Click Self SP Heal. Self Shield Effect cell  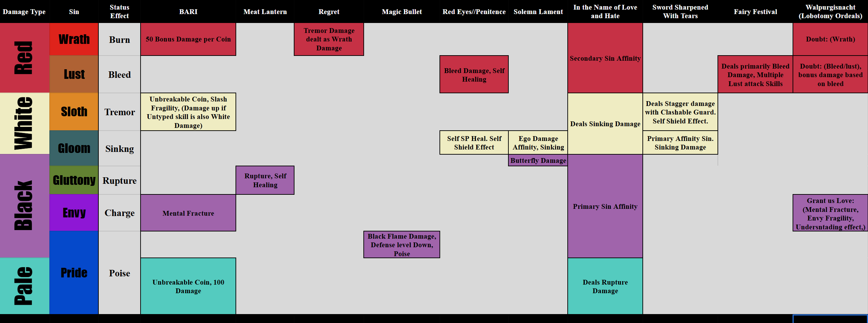pos(474,142)
